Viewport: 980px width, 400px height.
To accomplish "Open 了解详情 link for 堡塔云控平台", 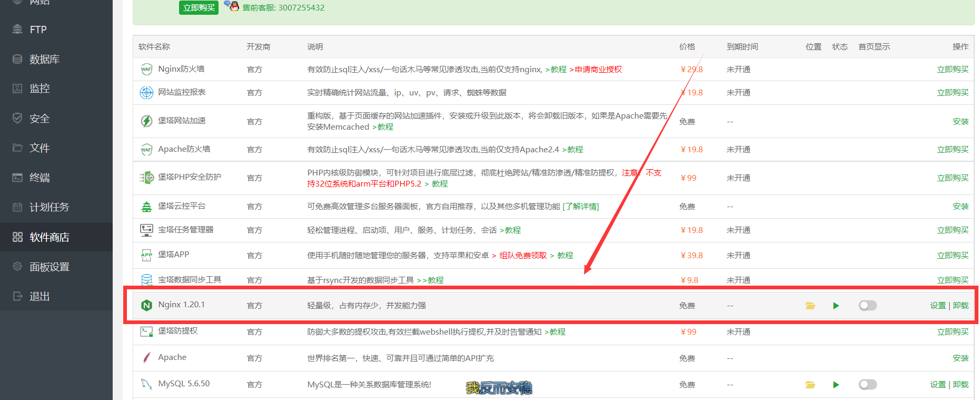I will [x=581, y=207].
